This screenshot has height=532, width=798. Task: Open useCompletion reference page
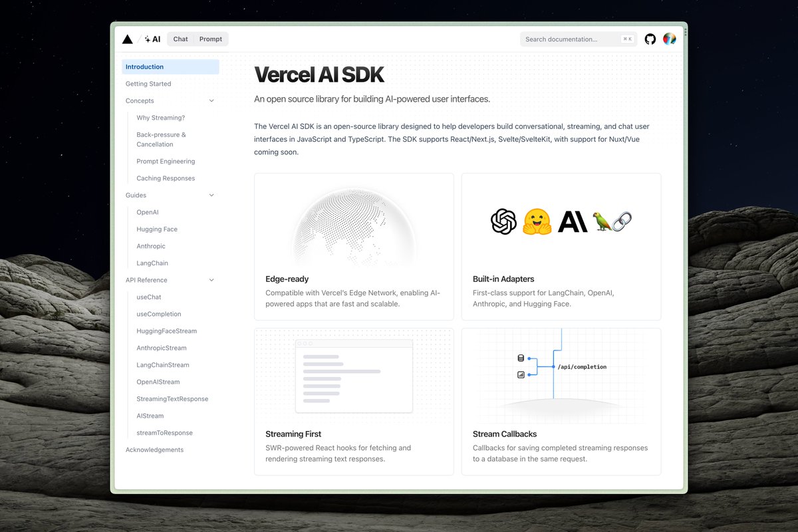click(x=159, y=314)
